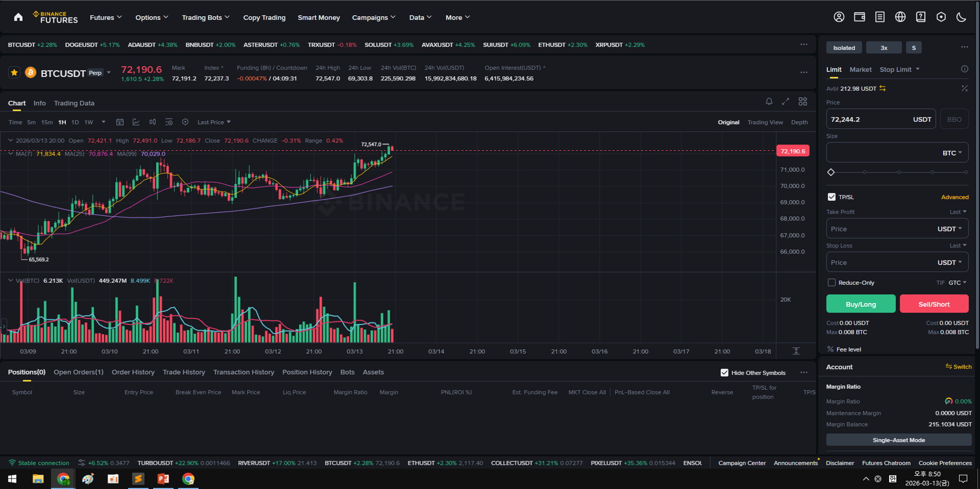This screenshot has width=980, height=489.
Task: Select the 15m interval
Action: (47, 122)
